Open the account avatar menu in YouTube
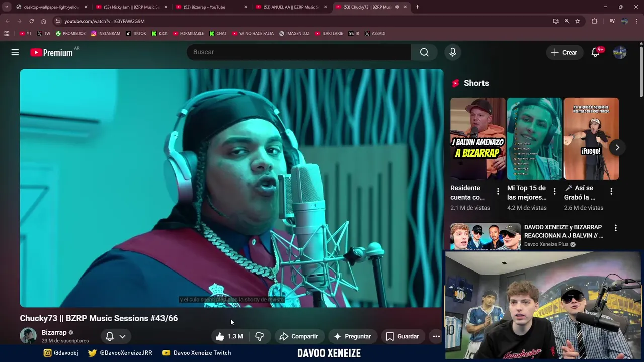 620,52
